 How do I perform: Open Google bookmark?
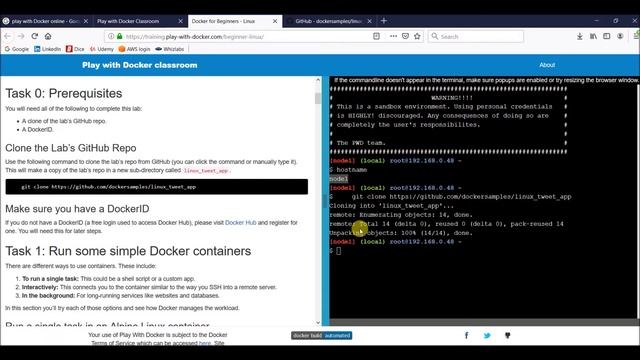16,49
